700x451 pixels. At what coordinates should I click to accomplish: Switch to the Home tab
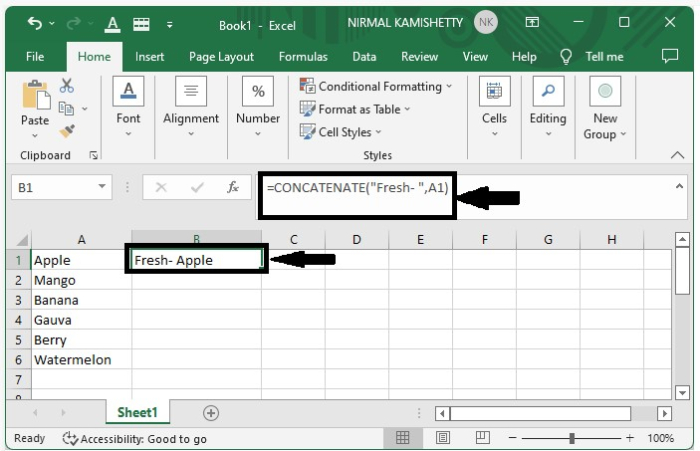coord(94,57)
